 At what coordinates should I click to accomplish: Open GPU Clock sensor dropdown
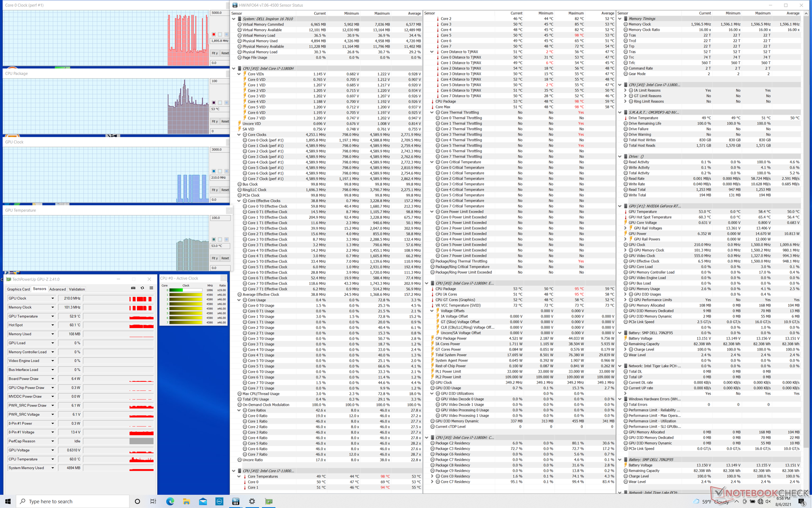point(53,298)
